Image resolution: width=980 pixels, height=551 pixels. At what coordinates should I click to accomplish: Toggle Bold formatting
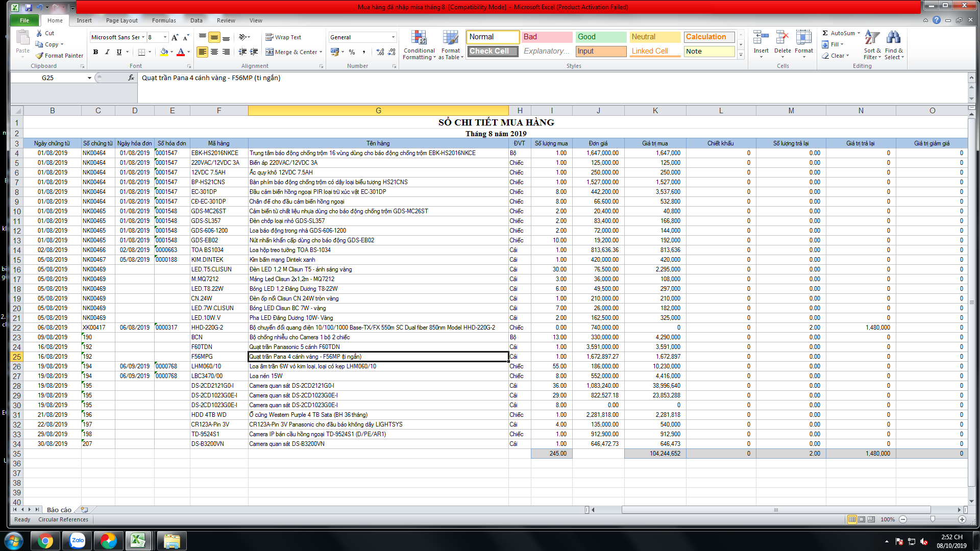95,52
